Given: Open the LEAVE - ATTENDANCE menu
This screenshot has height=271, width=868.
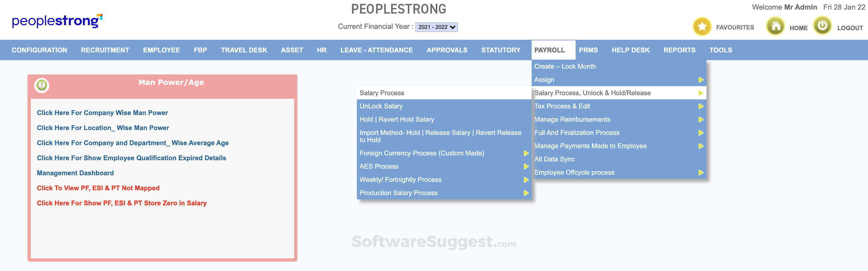Looking at the screenshot, I should (x=376, y=50).
